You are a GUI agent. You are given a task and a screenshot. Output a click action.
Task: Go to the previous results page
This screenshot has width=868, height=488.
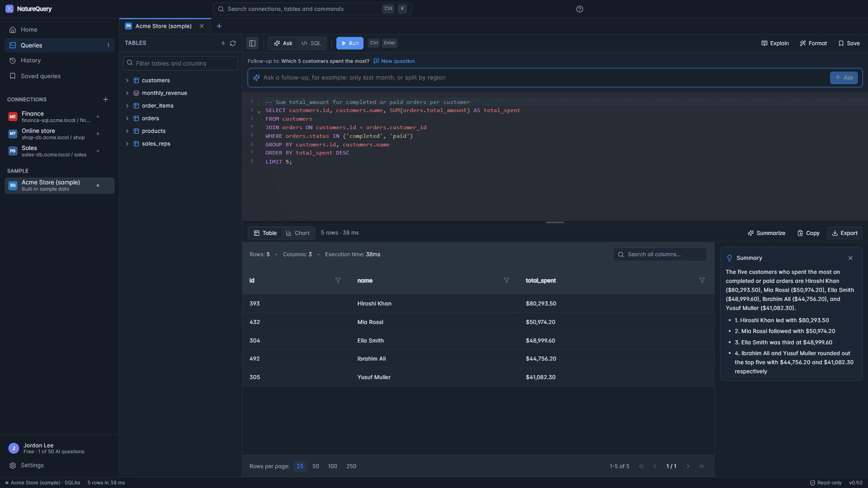tap(655, 466)
